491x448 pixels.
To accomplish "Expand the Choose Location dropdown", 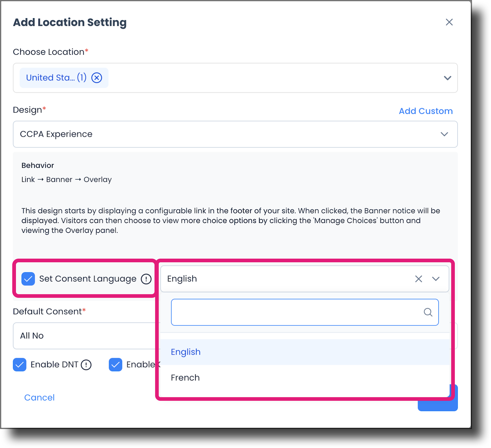I will tap(447, 78).
